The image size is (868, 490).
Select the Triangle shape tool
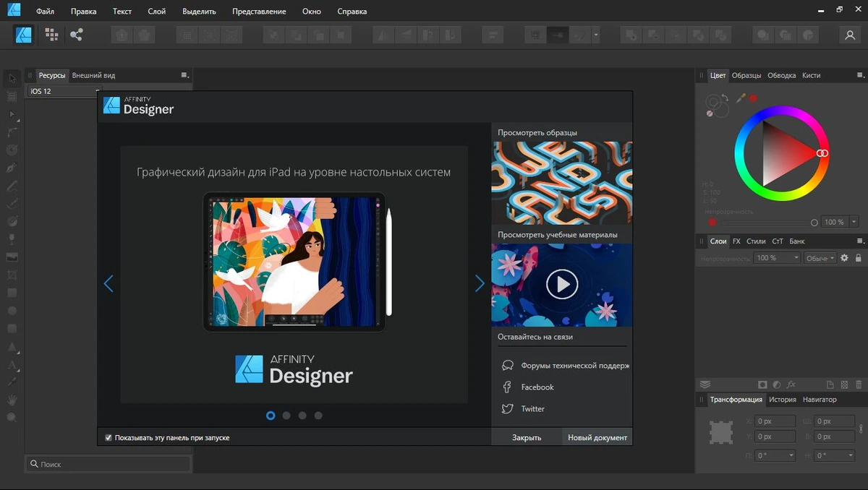pos(12,346)
